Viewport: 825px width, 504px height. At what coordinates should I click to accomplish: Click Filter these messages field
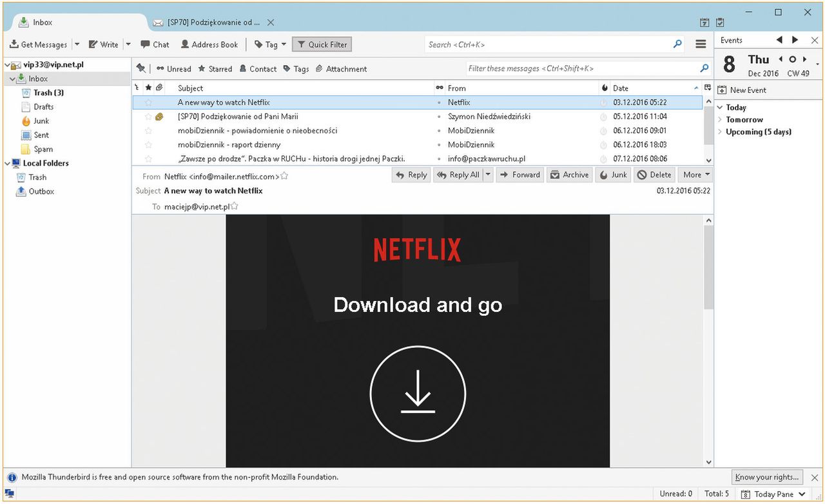(x=588, y=68)
